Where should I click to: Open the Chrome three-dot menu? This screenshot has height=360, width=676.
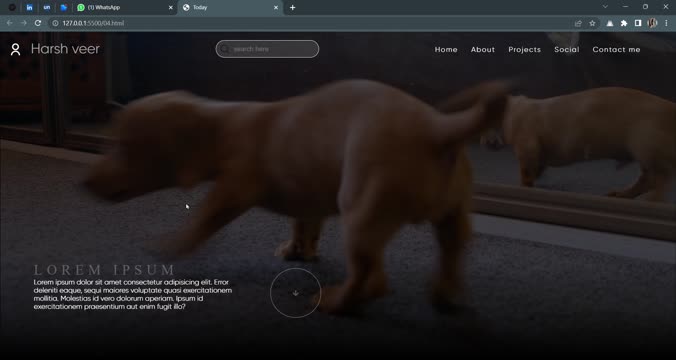666,23
